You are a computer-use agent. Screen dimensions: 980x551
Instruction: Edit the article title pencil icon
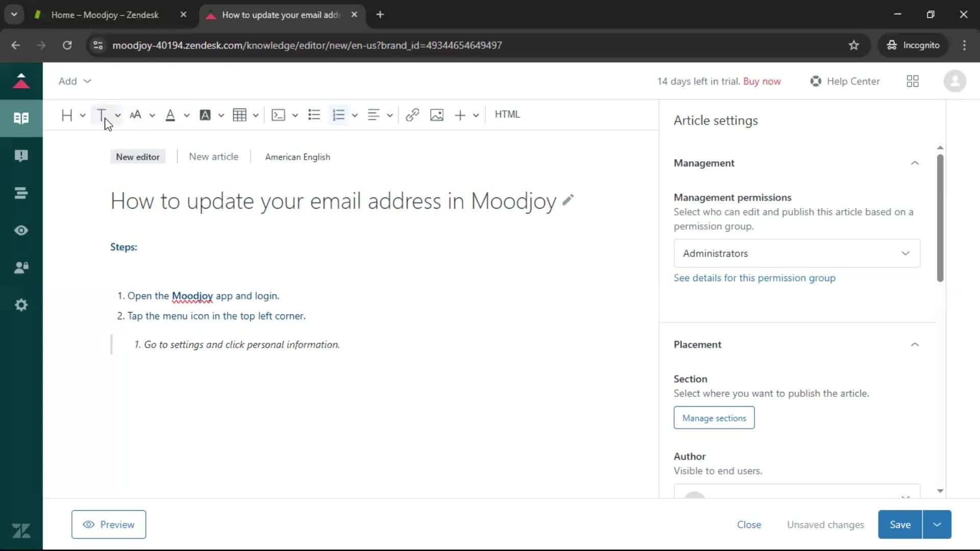tap(568, 200)
